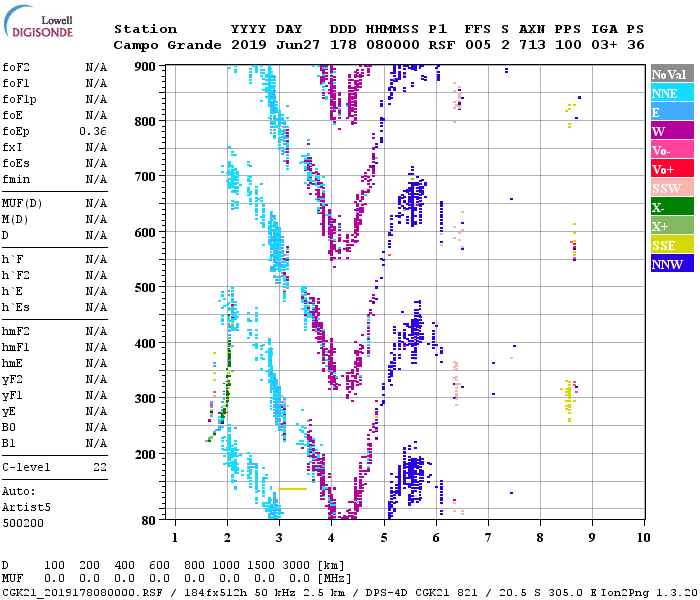Image resolution: width=700 pixels, height=600 pixels.
Task: Click the yellow horizontal trace marker near 150 km
Action: pos(293,489)
